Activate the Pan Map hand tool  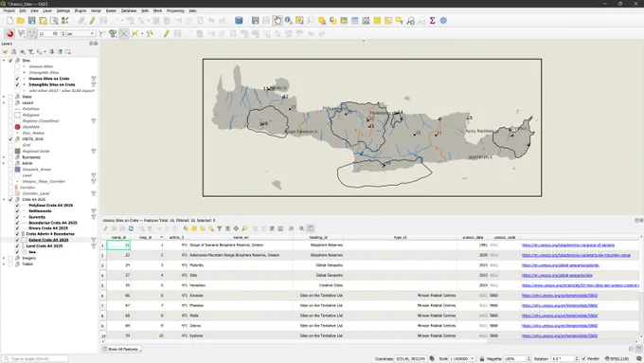click(277, 21)
